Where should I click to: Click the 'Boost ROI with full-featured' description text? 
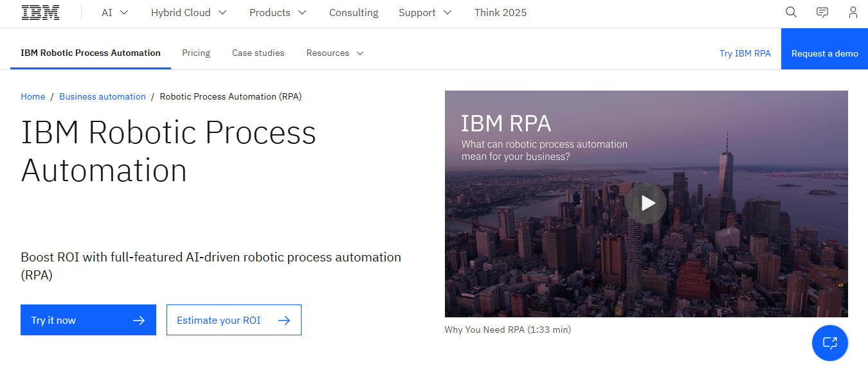(211, 266)
